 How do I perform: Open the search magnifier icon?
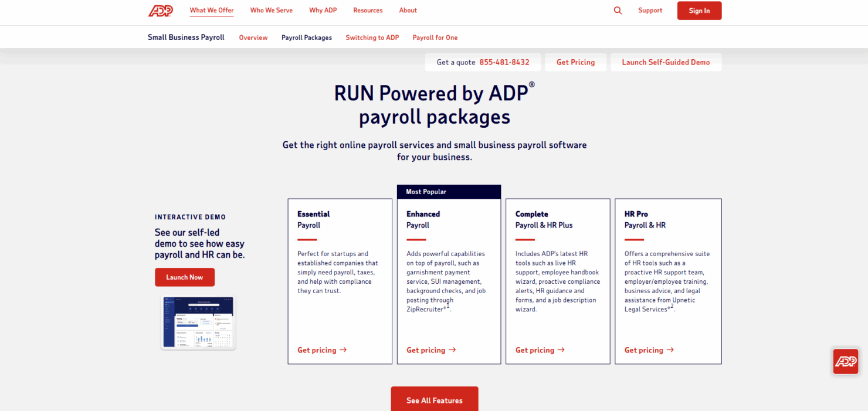618,11
